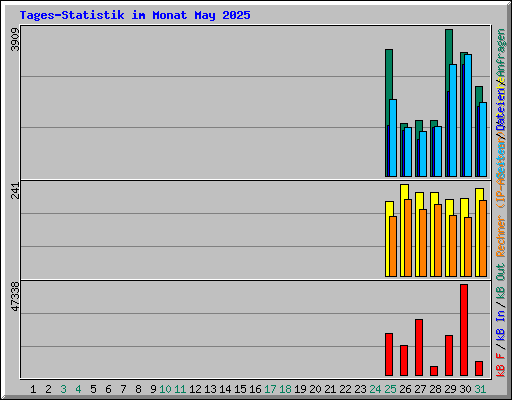Click the cyan Seiten bar for day 25

click(x=393, y=138)
